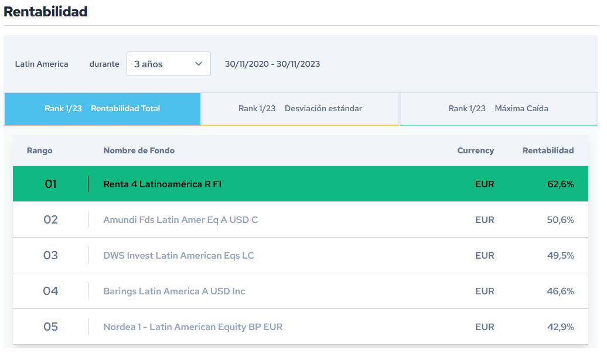Click Nordea 1 - Latin American Equity fund
The width and height of the screenshot is (607, 364).
point(193,327)
